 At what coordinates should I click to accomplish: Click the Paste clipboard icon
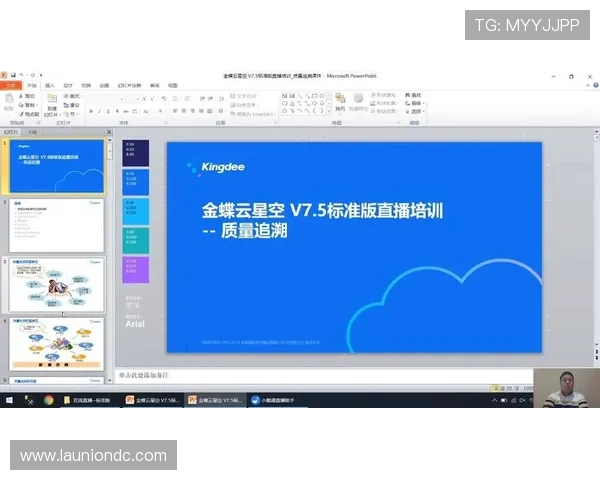[x=9, y=100]
